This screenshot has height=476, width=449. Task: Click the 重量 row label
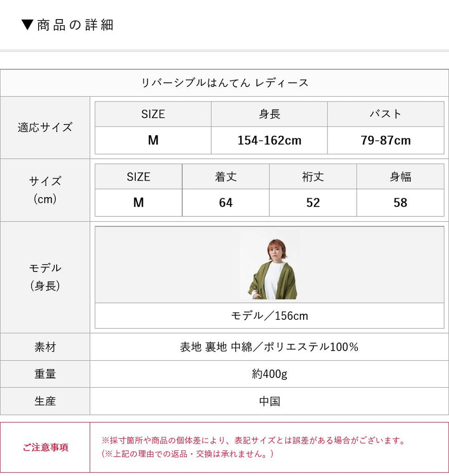click(45, 373)
